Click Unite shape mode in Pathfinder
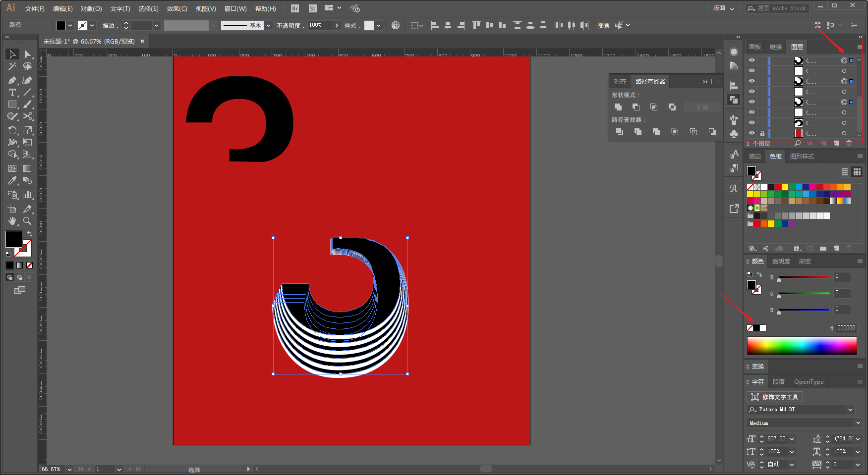The image size is (868, 475). [x=618, y=107]
